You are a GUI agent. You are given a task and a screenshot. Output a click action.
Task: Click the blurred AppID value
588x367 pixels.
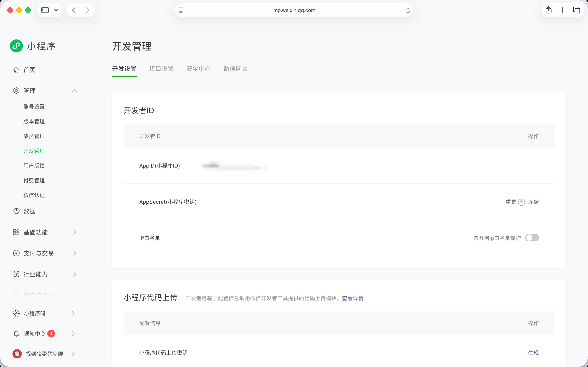tap(234, 166)
